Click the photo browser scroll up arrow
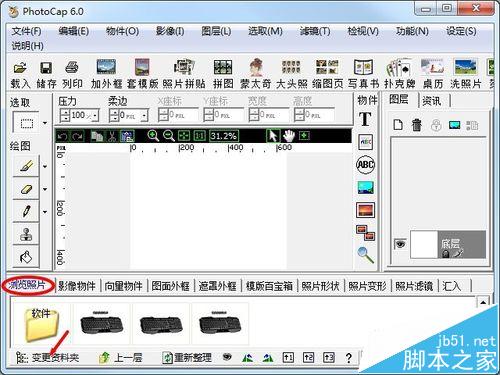500x375 pixels. point(483,302)
